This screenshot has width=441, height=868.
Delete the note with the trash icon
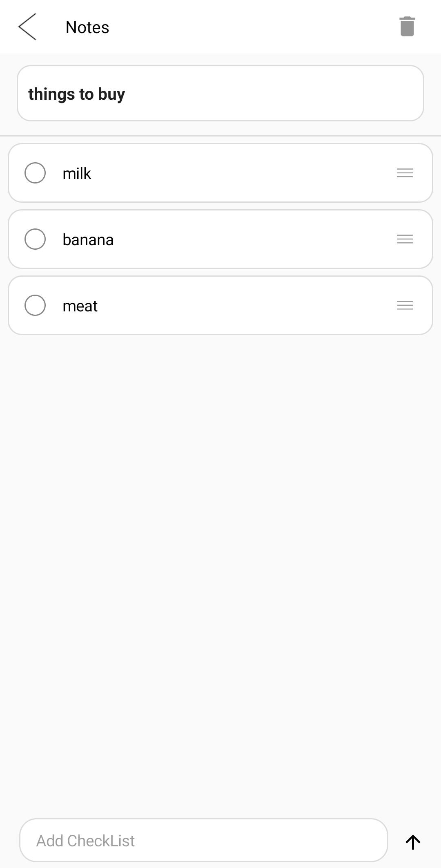click(x=407, y=27)
